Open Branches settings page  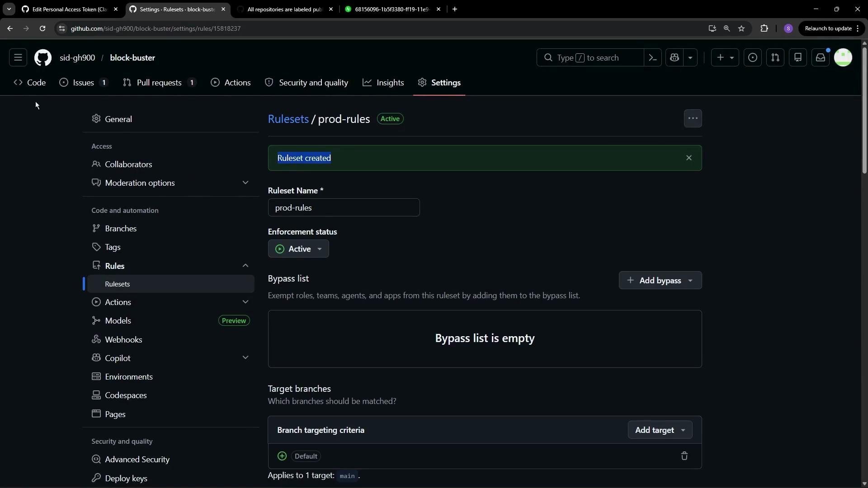pos(171,229)
